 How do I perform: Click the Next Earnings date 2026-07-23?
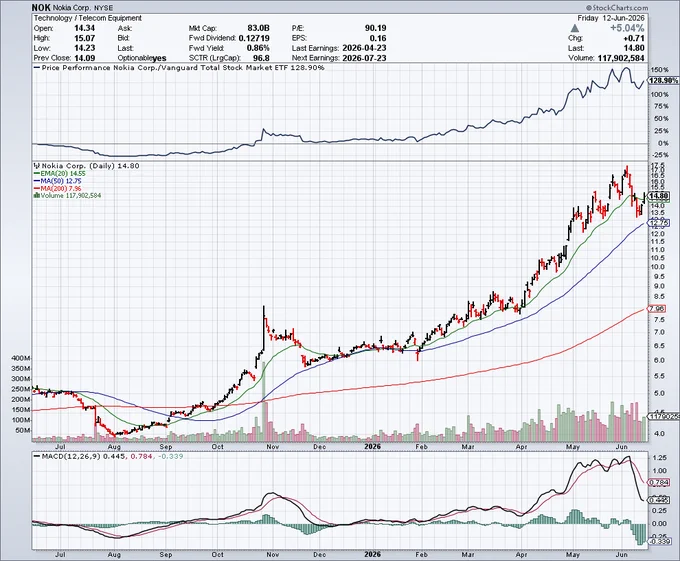coord(364,58)
